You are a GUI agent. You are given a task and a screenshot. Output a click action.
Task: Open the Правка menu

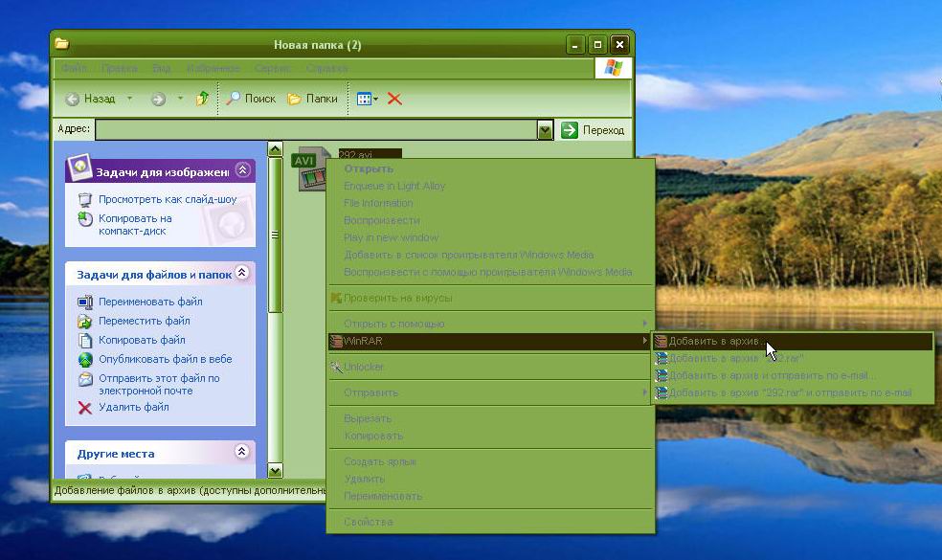pyautogui.click(x=119, y=69)
